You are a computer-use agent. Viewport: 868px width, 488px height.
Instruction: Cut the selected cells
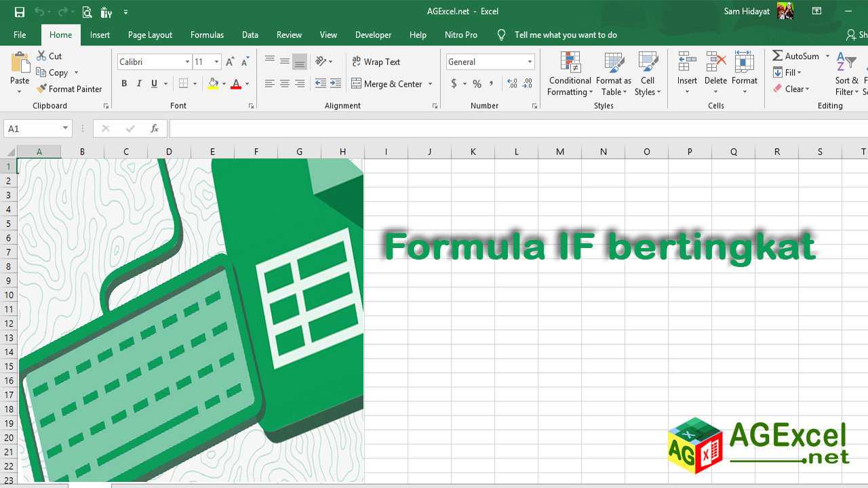click(x=50, y=56)
